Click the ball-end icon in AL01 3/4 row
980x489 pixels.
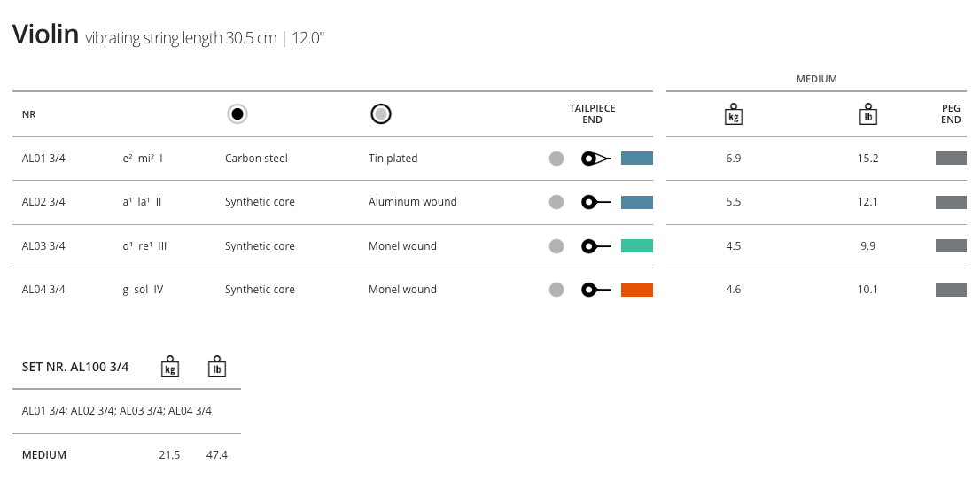[x=596, y=159]
